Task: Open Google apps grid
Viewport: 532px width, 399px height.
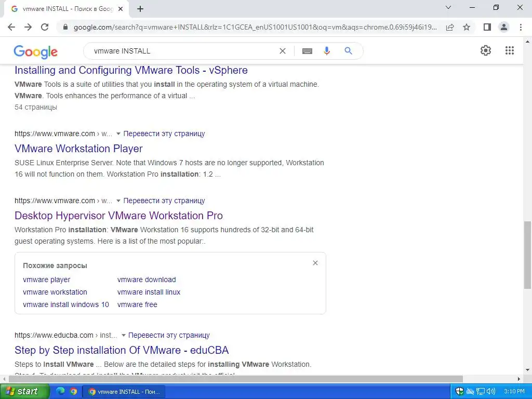Action: point(510,50)
